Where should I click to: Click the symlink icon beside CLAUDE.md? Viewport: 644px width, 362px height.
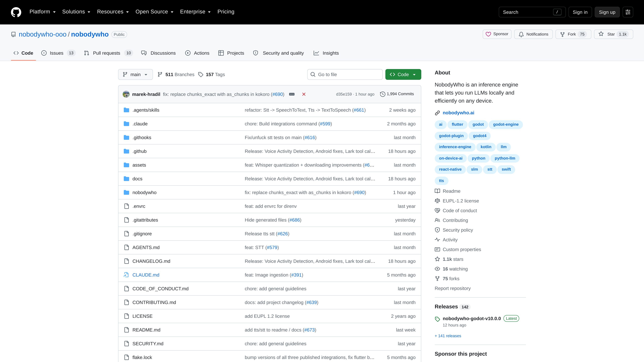pyautogui.click(x=126, y=275)
